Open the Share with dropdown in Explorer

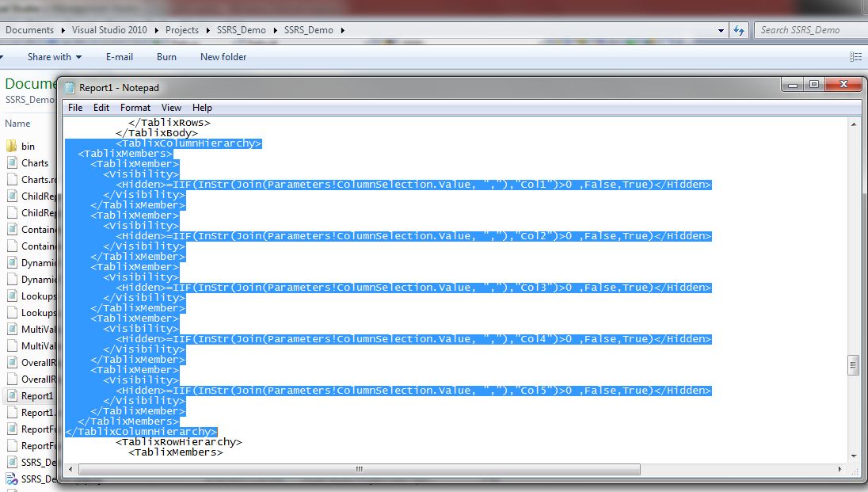(54, 56)
